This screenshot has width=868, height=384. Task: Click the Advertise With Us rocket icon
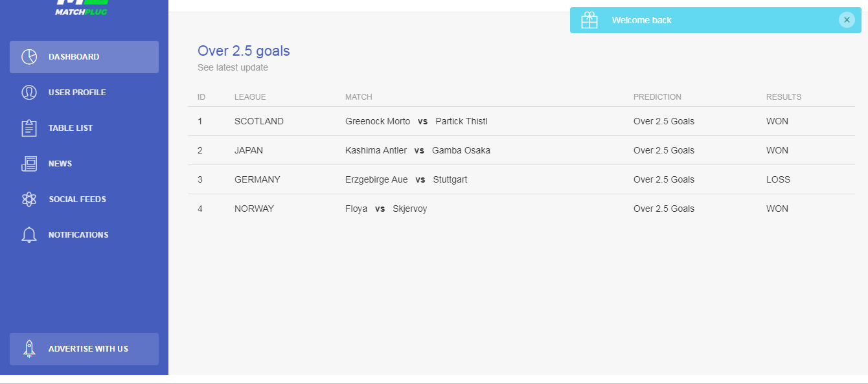(29, 349)
